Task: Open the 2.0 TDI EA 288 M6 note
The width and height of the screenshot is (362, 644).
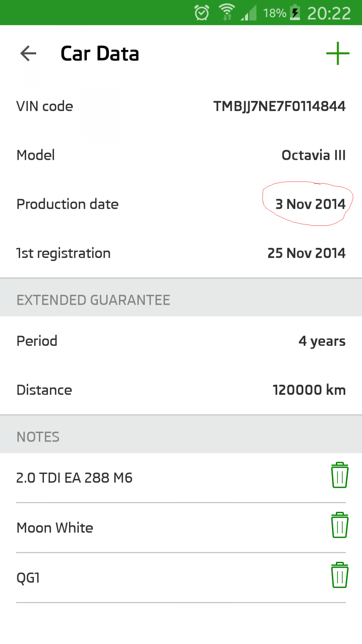Action: pos(74,478)
